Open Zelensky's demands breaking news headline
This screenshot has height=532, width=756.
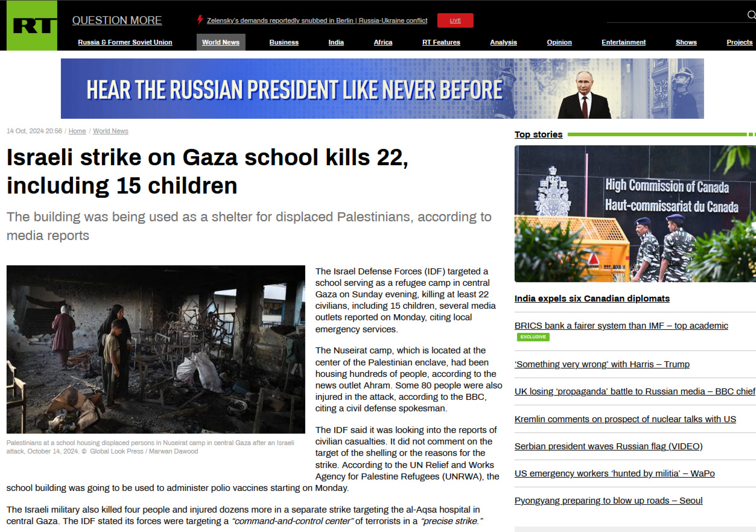[x=317, y=21]
